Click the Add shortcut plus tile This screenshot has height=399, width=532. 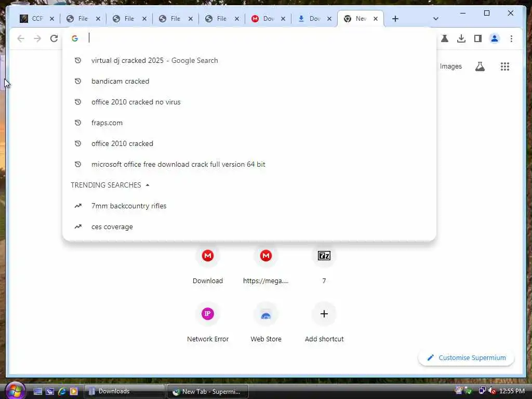[x=324, y=322]
